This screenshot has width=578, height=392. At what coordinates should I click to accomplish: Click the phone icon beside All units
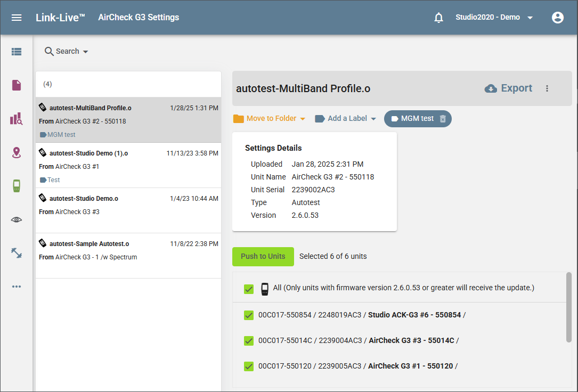click(x=265, y=289)
